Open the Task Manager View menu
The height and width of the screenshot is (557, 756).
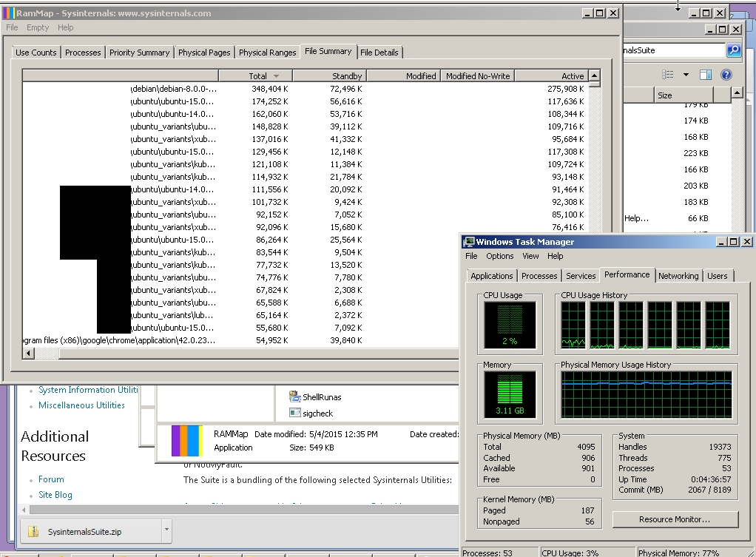tap(530, 256)
